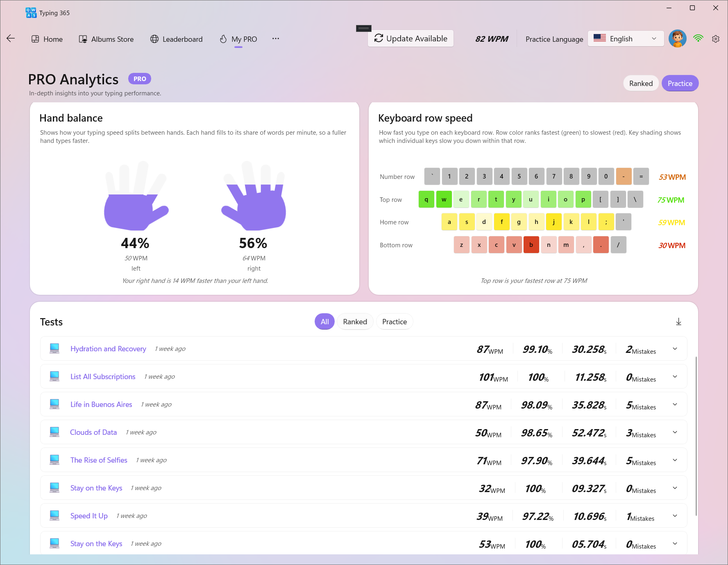Open settings with the gear icon

pyautogui.click(x=716, y=39)
